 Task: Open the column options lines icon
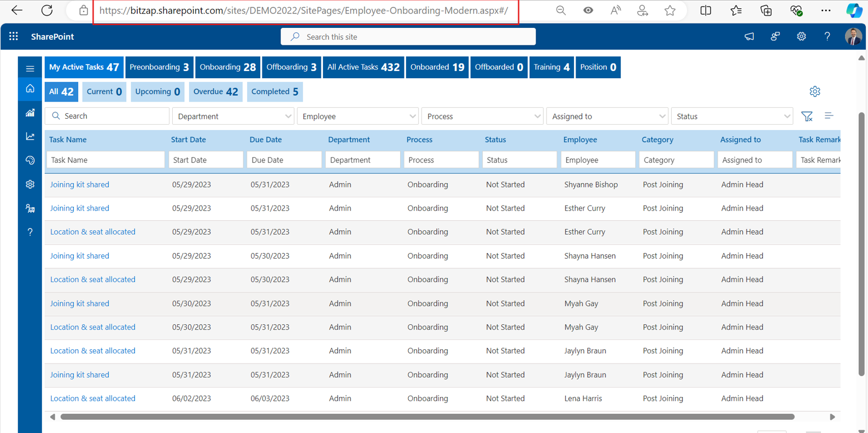coord(829,116)
